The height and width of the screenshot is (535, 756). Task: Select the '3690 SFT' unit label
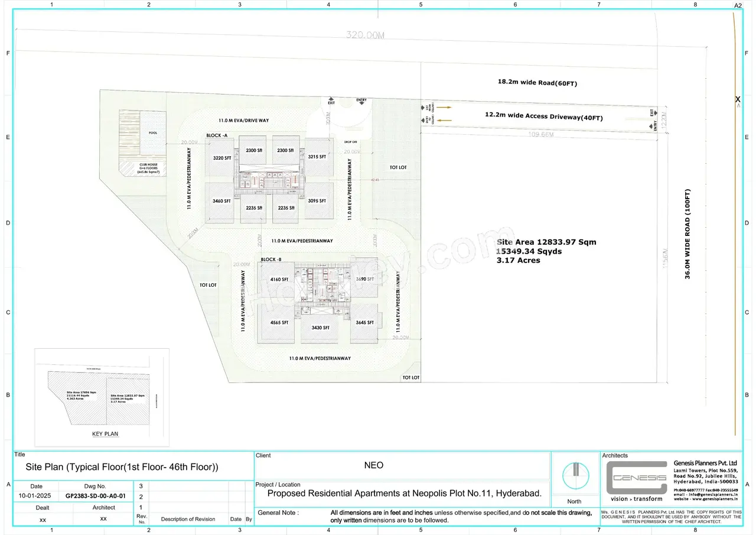tap(364, 278)
